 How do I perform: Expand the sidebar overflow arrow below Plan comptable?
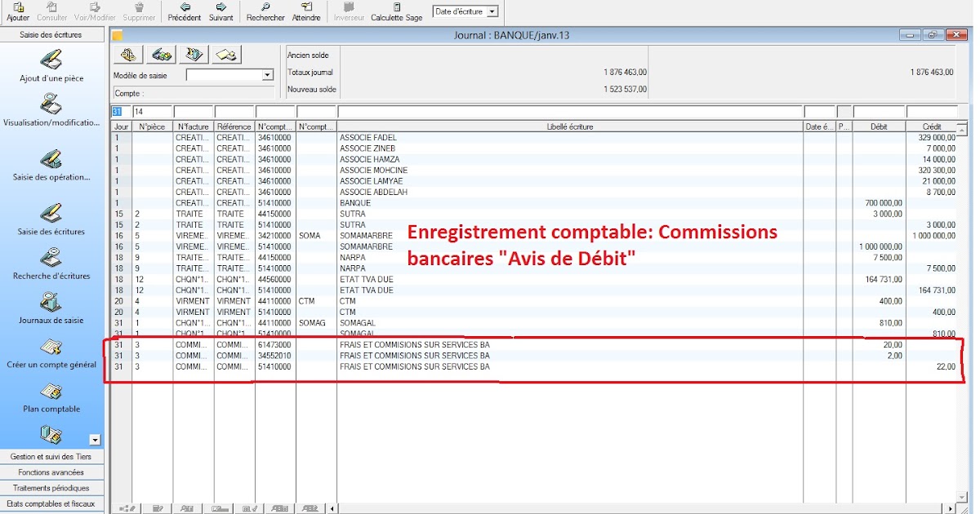(x=96, y=441)
